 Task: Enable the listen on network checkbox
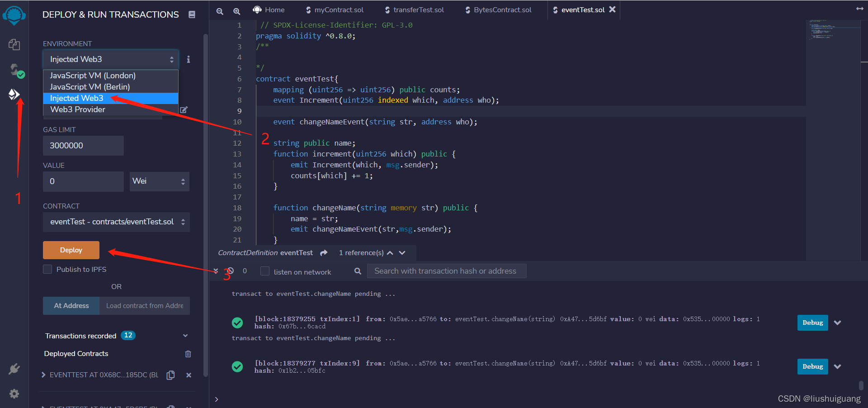tap(264, 271)
